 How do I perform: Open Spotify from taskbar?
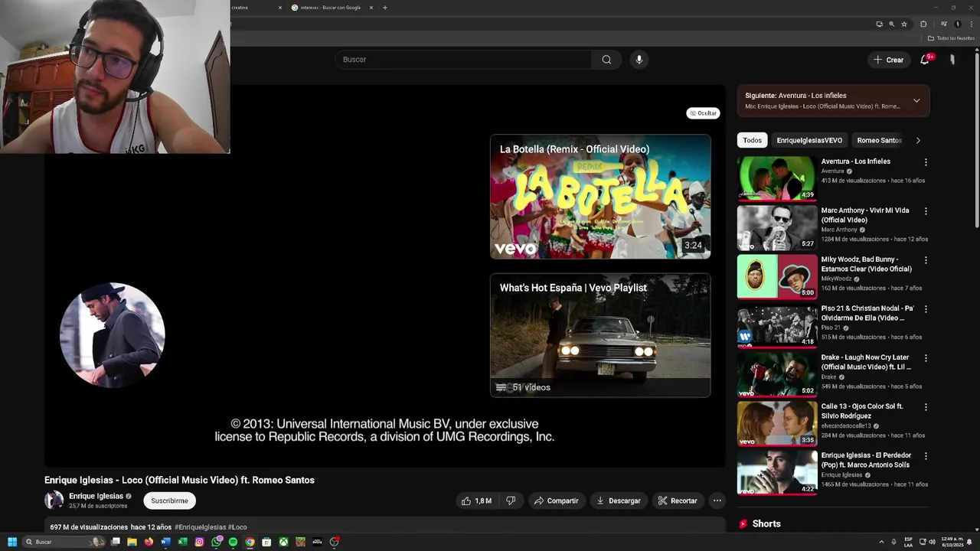(233, 542)
